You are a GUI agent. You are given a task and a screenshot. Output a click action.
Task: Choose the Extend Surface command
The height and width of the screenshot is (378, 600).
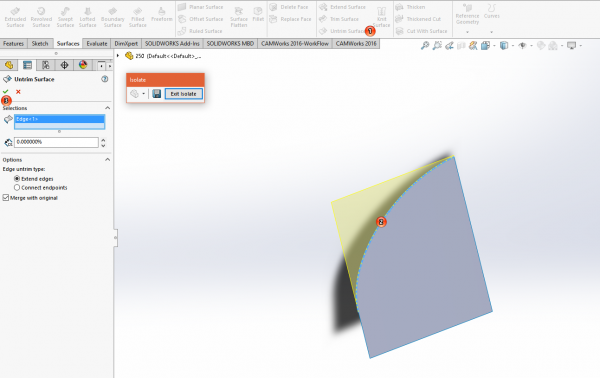pos(342,7)
